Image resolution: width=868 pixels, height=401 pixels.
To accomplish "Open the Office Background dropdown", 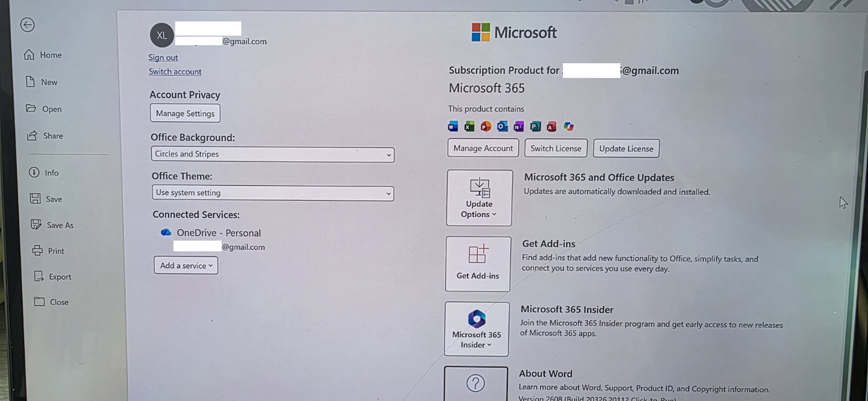I will (x=272, y=154).
